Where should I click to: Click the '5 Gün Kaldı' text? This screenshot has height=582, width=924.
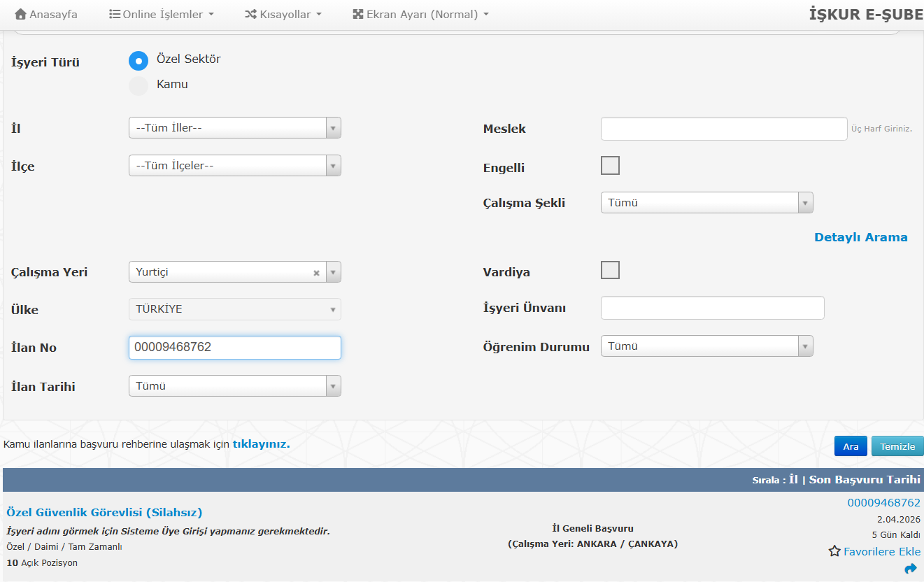[896, 535]
